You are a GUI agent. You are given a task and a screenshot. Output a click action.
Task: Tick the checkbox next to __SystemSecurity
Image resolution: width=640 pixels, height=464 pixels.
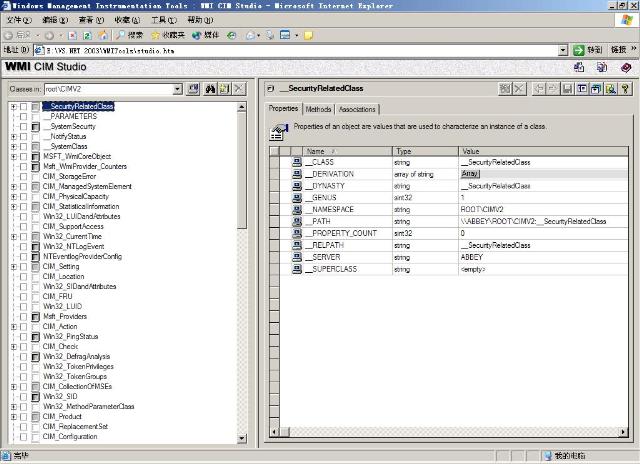(x=24, y=127)
